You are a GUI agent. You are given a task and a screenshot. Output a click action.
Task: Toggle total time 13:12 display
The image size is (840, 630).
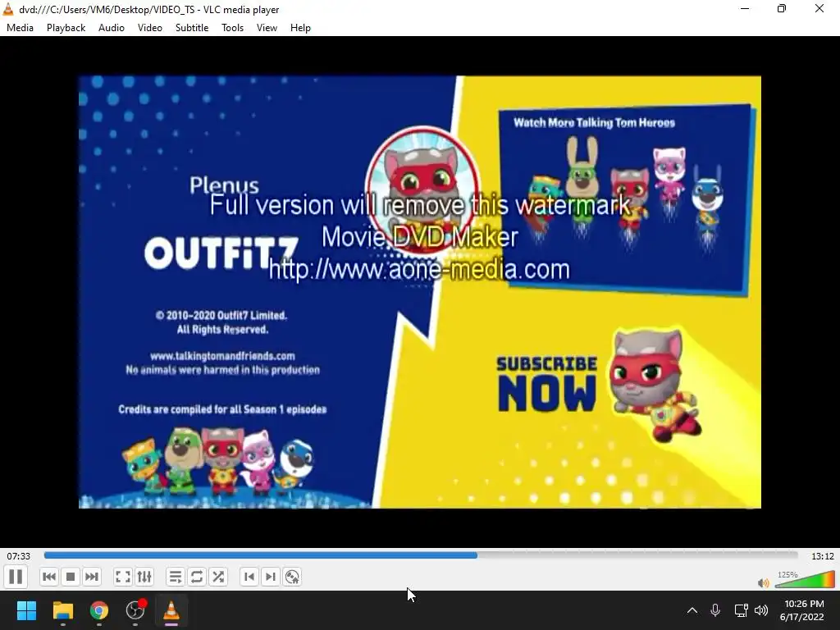click(822, 556)
